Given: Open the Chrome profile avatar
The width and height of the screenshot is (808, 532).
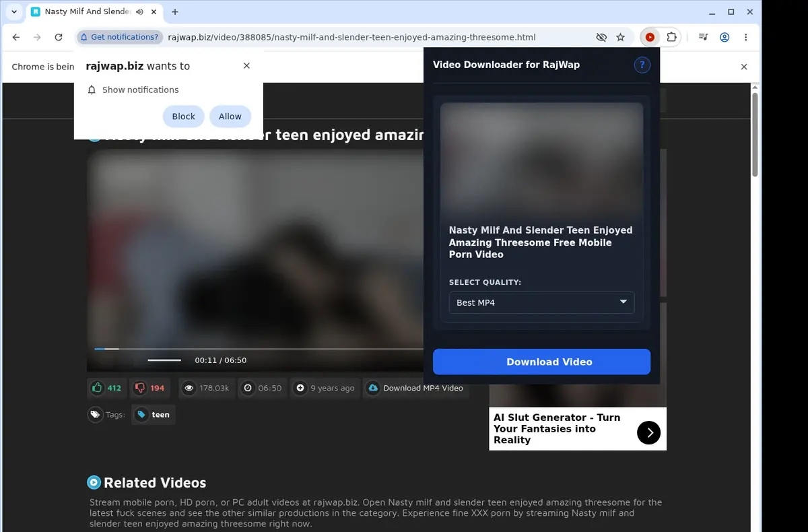Looking at the screenshot, I should click(725, 38).
